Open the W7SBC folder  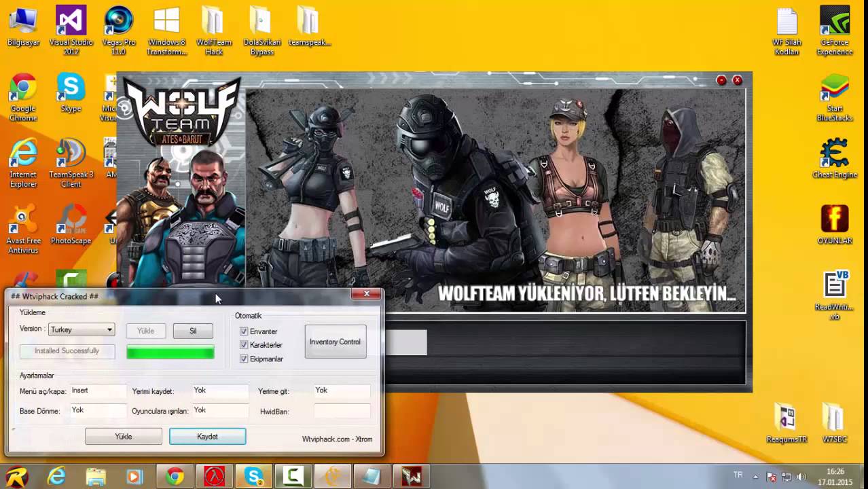835,424
